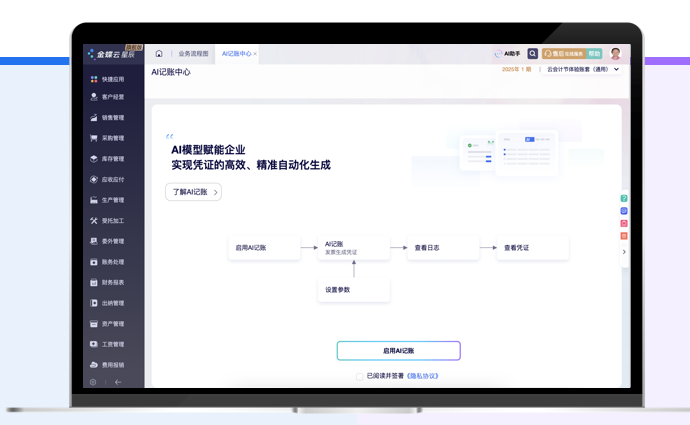Switch to the 业务流程图 tab
Screen dimensions: 690x425
point(193,54)
